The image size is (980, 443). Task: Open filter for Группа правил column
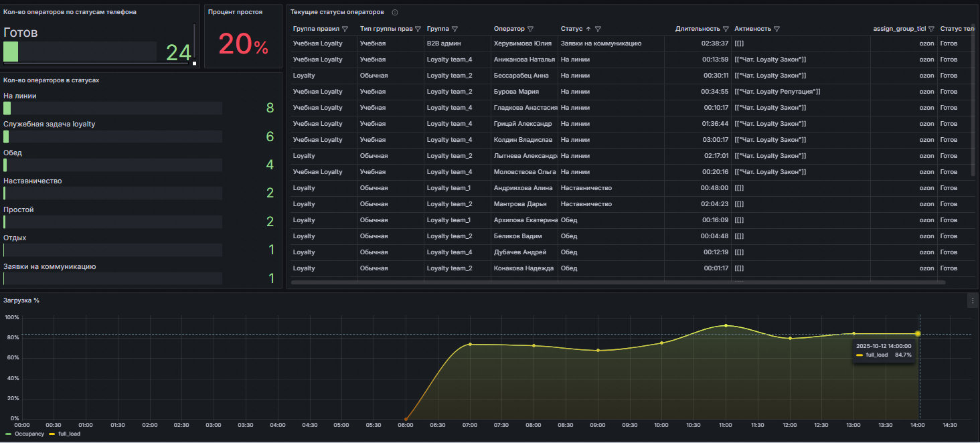click(x=345, y=29)
